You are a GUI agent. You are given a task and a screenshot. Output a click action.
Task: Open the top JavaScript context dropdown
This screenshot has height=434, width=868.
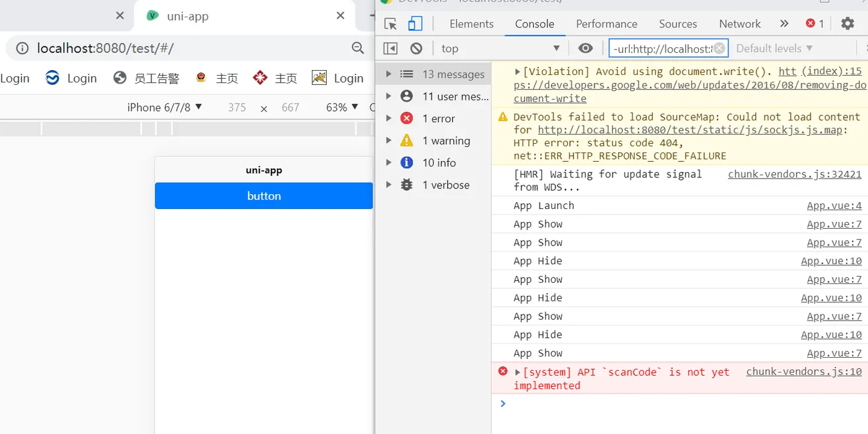point(500,48)
